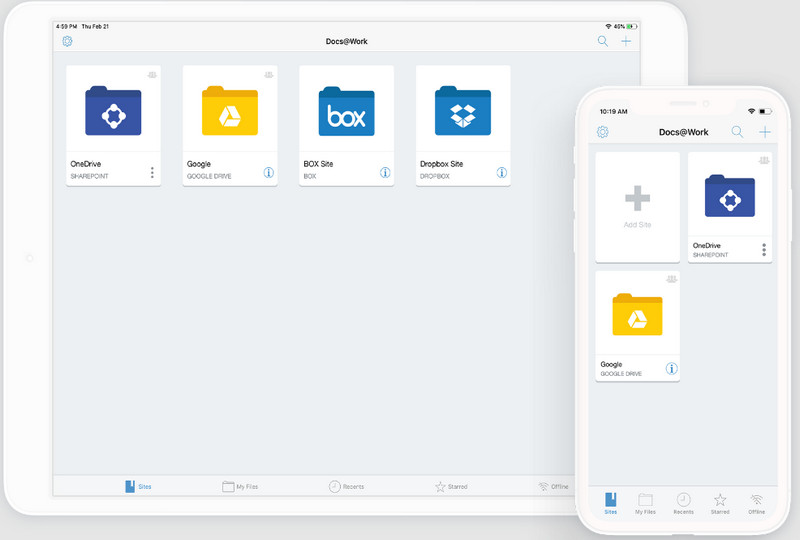The image size is (800, 540).
Task: Show info for the BOX Site tile
Action: [385, 173]
